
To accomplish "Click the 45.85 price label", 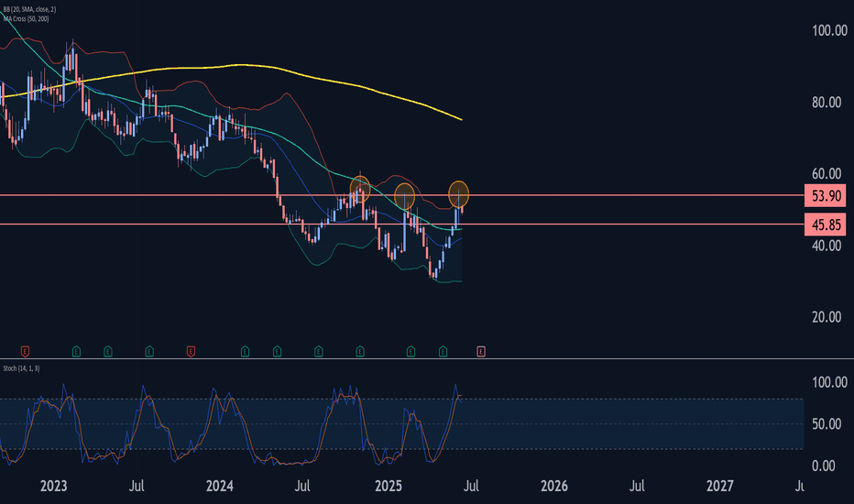I will coord(825,225).
